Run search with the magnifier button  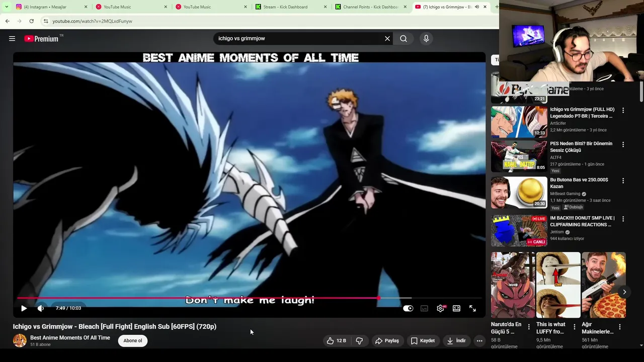coord(404,39)
